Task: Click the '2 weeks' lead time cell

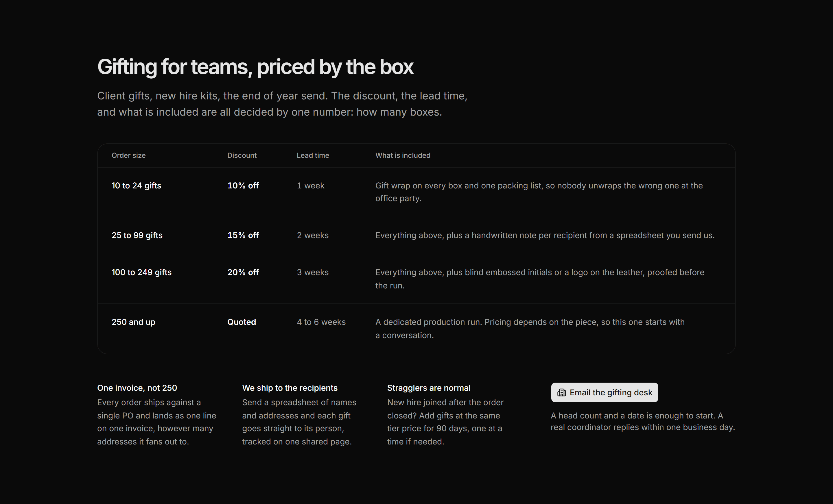Action: click(x=313, y=235)
